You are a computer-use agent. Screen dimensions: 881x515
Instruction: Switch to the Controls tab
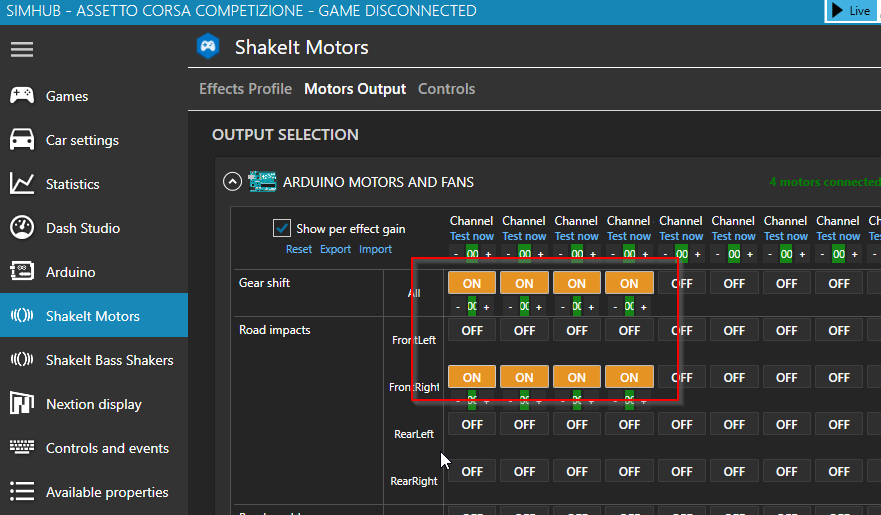click(x=447, y=89)
